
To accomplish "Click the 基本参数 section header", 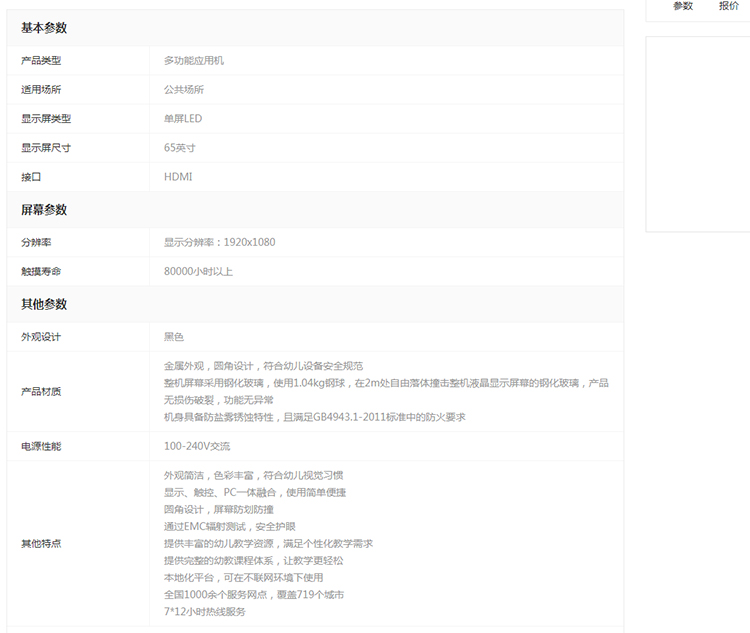I will click(44, 28).
